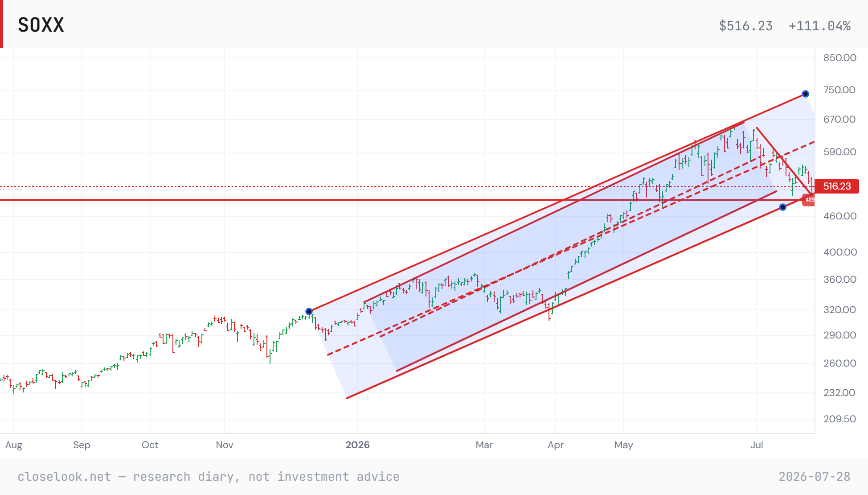Click the red 516.23 current price tag

pos(837,186)
